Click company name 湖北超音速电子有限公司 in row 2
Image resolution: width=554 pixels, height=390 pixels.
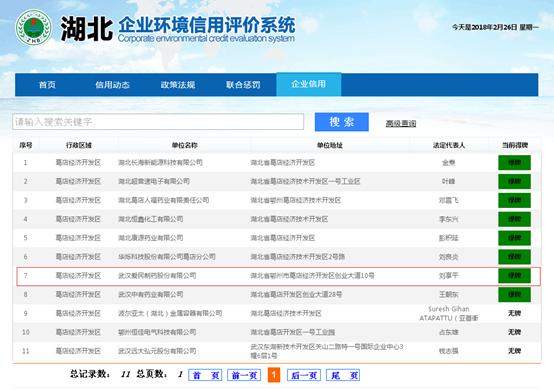[x=154, y=182]
